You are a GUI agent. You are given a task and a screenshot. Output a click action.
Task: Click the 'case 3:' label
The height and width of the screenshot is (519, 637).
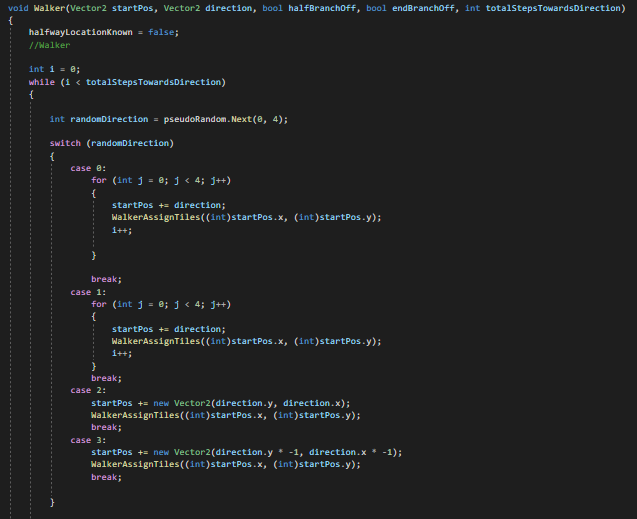click(x=87, y=439)
